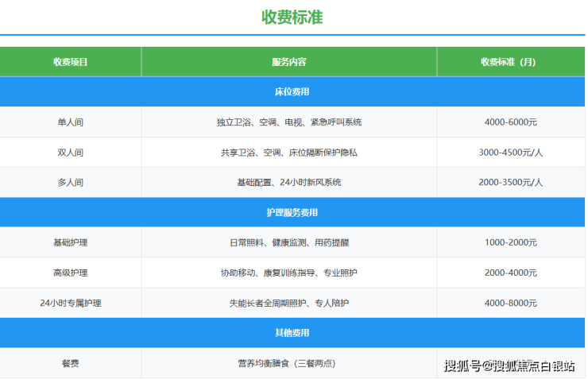Click the 收费标准 page title
The image size is (588, 379).
tap(292, 17)
